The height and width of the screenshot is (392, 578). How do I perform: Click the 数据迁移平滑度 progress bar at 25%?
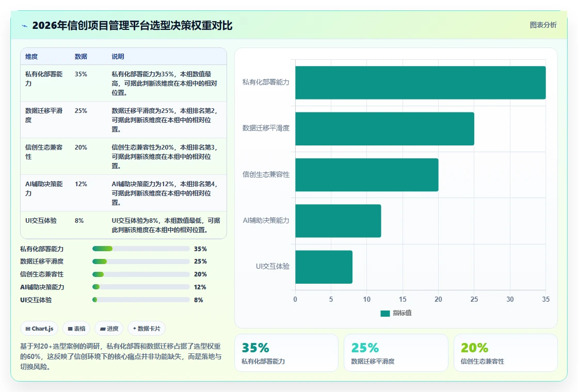coord(141,261)
